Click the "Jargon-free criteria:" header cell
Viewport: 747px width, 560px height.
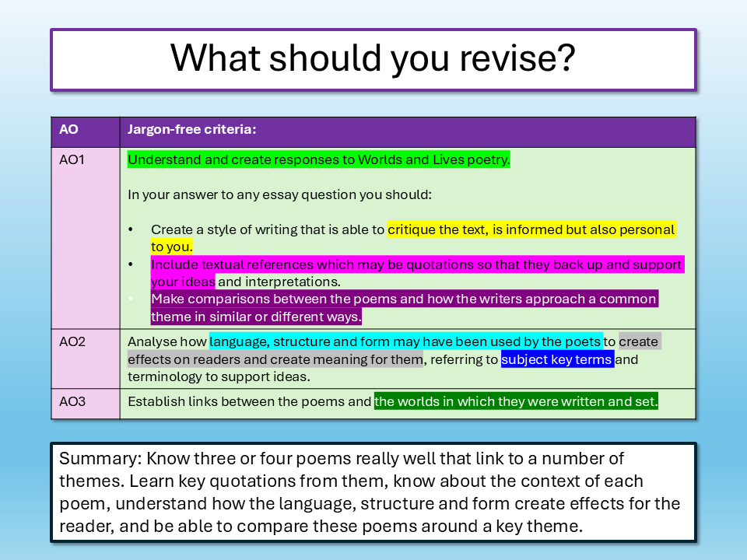tap(192, 131)
